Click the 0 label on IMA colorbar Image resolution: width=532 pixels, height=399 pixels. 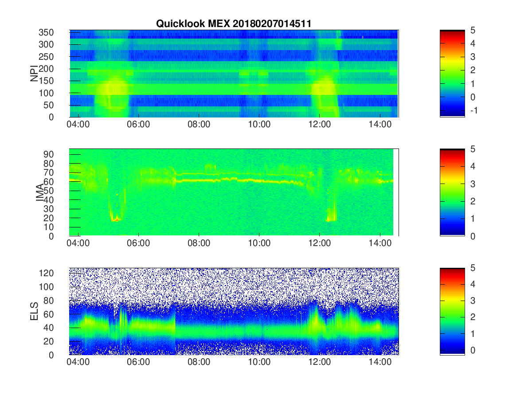(x=472, y=236)
